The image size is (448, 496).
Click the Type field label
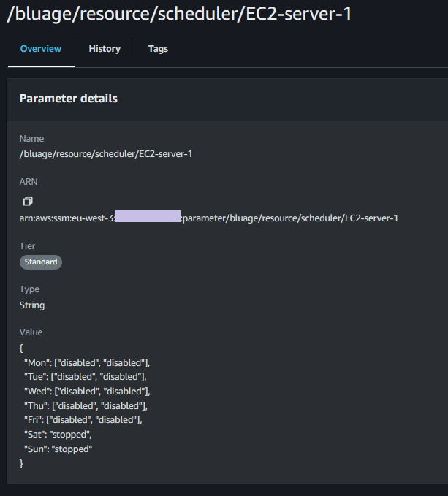click(x=29, y=289)
